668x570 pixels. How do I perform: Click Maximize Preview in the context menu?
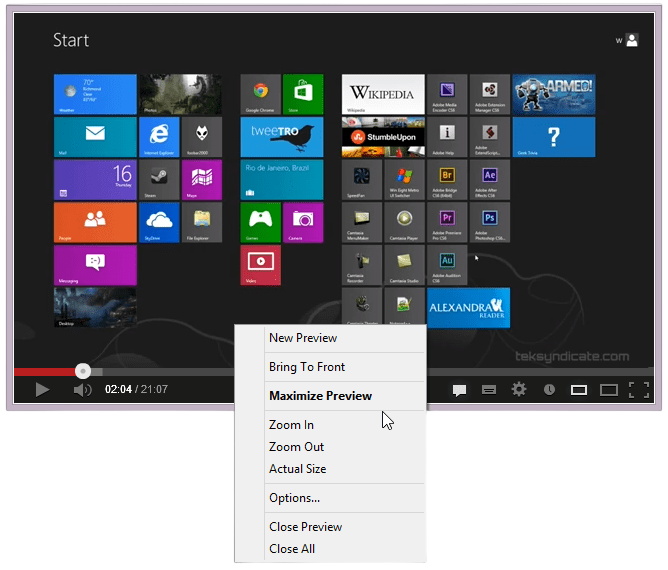tap(320, 396)
